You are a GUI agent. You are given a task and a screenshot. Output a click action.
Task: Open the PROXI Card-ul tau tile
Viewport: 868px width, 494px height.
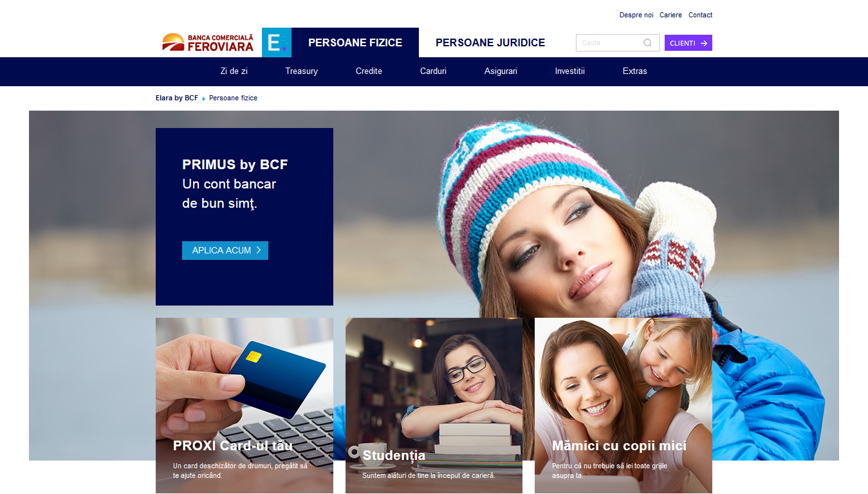pyautogui.click(x=245, y=406)
